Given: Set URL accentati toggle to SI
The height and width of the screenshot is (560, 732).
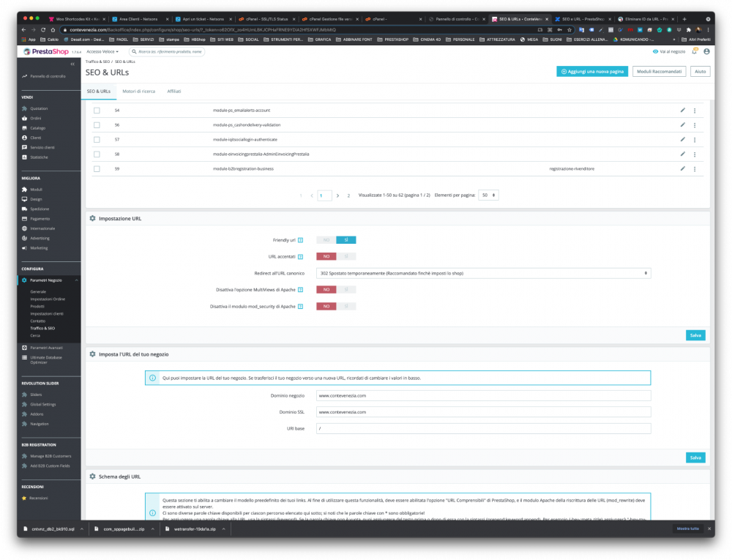Looking at the screenshot, I should pyautogui.click(x=346, y=256).
